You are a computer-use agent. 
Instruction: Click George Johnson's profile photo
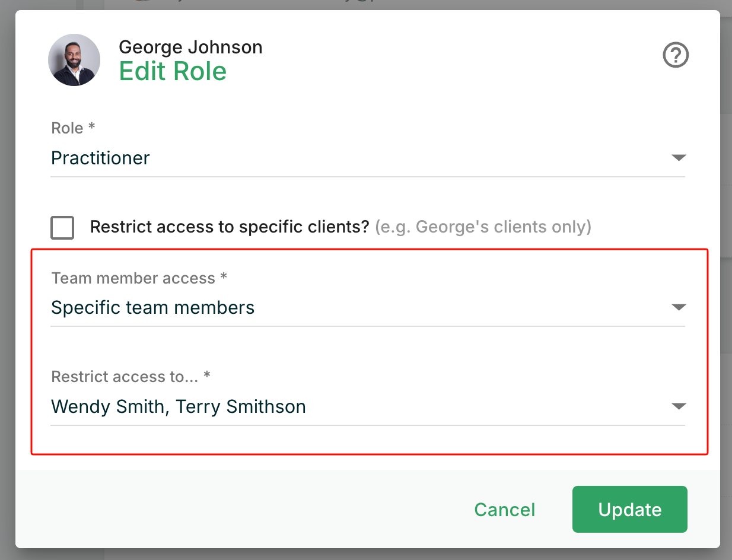(74, 60)
